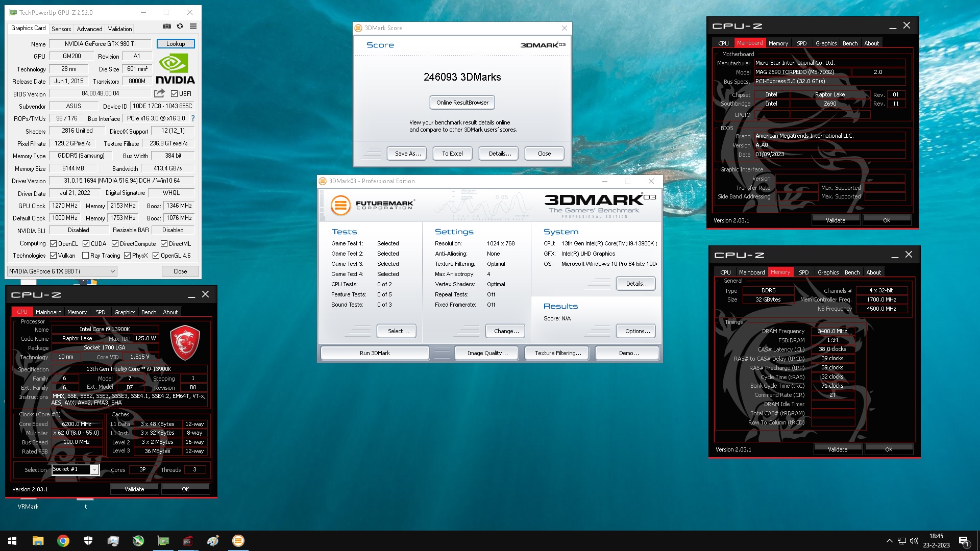980x551 pixels.
Task: Switch to Sensors tab in GPU-Z
Action: [61, 29]
